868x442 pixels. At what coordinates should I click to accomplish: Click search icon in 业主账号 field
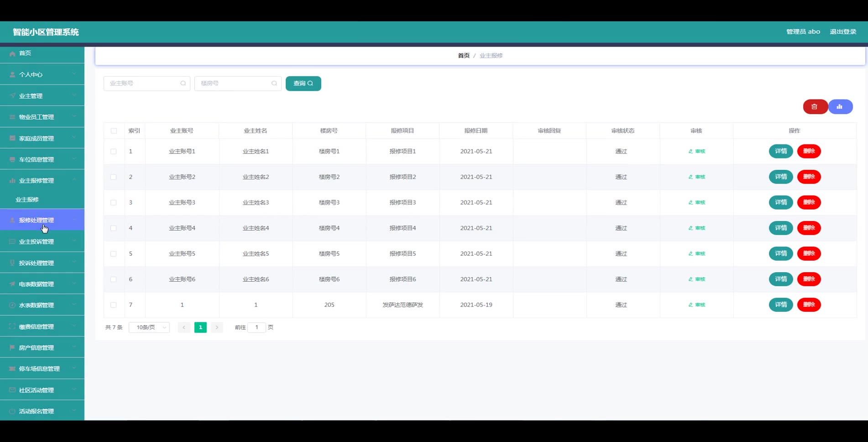183,84
